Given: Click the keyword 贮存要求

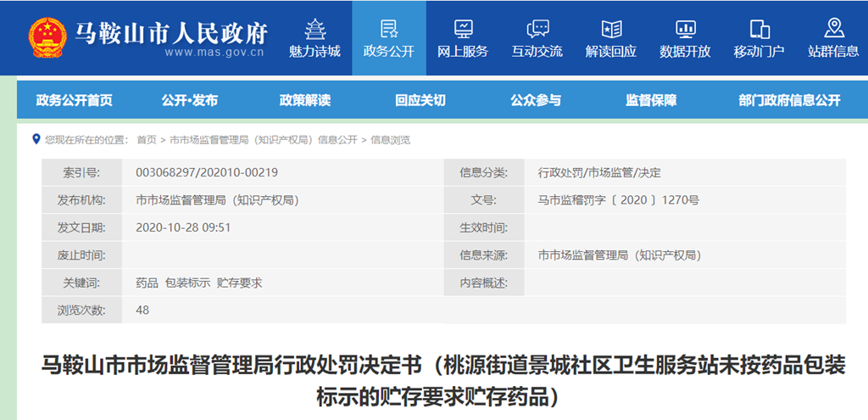Looking at the screenshot, I should tap(240, 283).
